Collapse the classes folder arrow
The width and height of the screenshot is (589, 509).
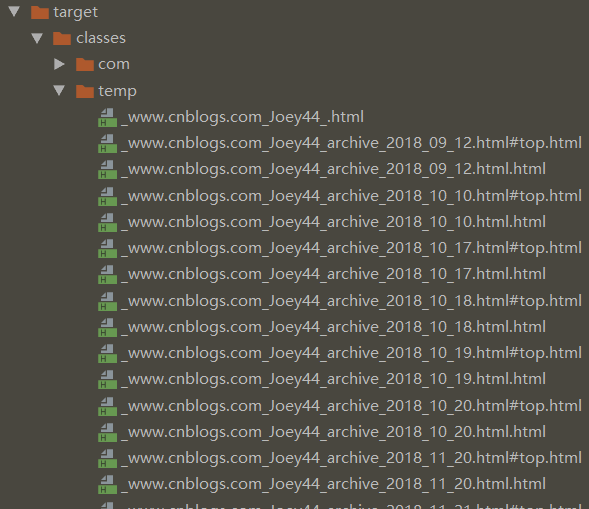point(37,38)
